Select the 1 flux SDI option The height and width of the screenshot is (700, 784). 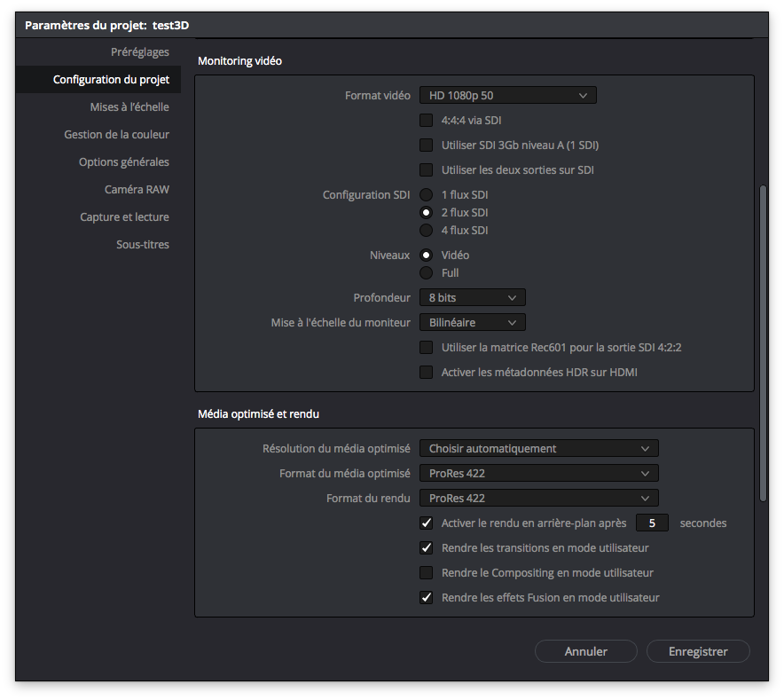[x=427, y=194]
